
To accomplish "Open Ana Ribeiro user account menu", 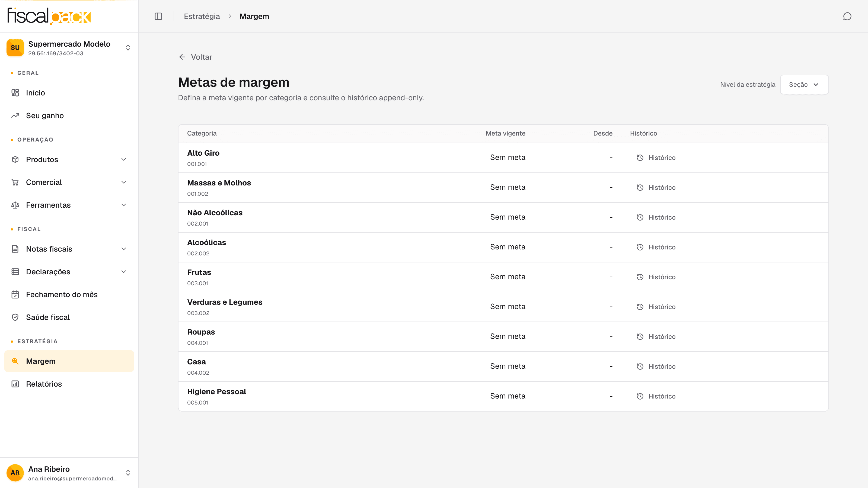I will point(69,473).
